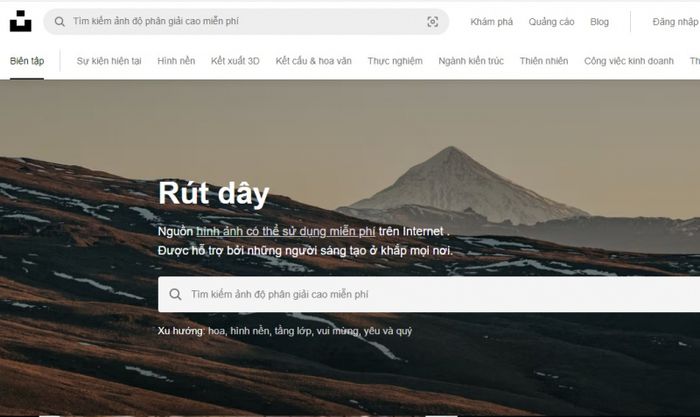
Task: Open Công việc kinh doanh category
Action: (629, 61)
